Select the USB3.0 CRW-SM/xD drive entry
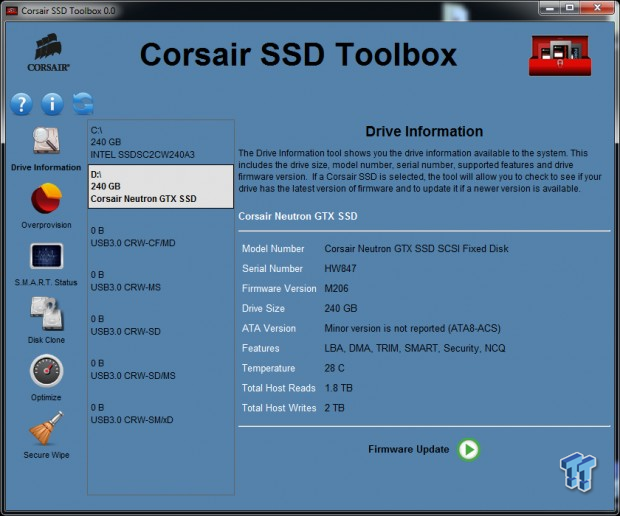This screenshot has height=516, width=620. [x=161, y=414]
